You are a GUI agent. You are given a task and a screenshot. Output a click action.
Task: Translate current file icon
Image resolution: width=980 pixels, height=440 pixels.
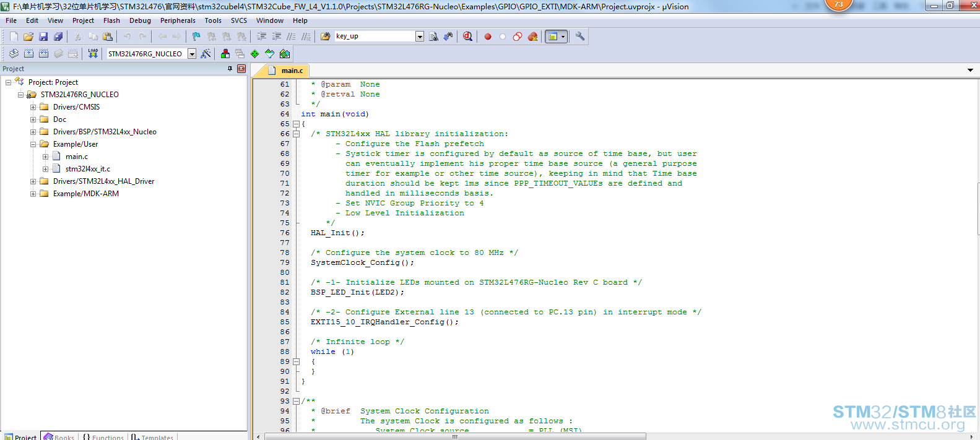click(14, 54)
